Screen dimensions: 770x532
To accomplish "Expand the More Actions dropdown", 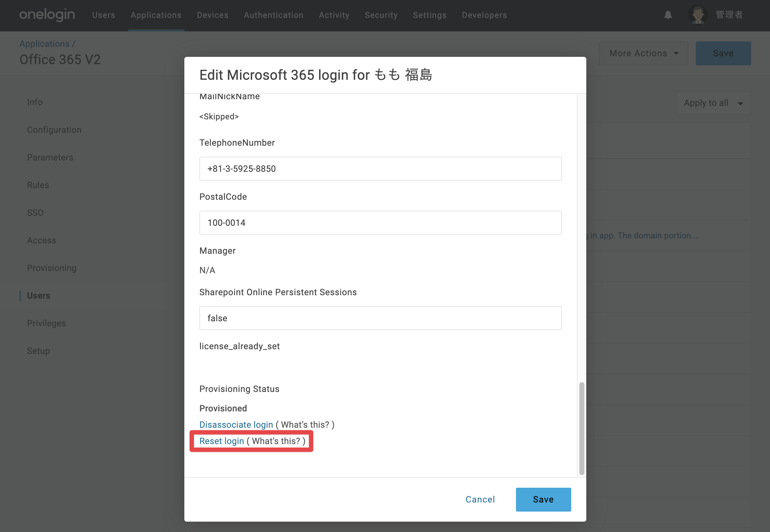I will (643, 53).
